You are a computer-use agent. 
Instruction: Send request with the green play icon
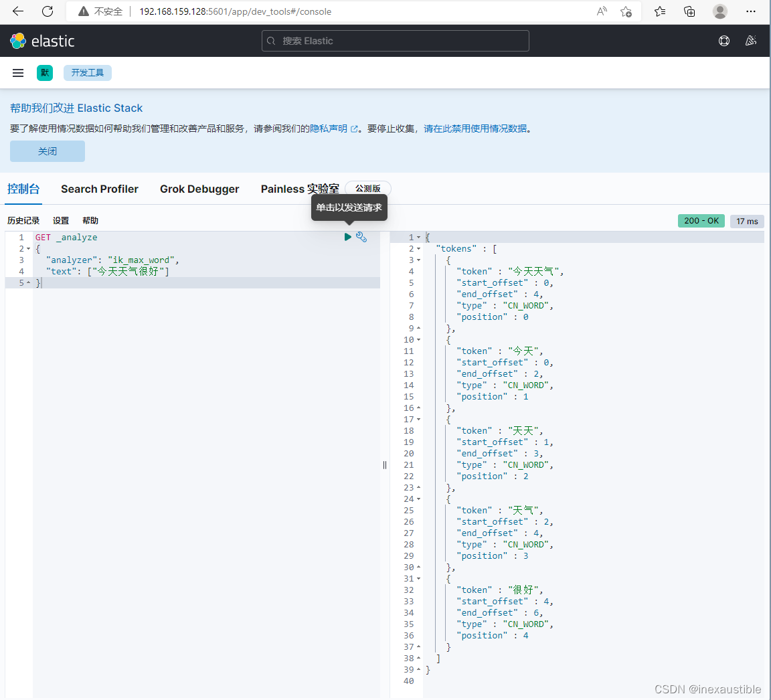pos(347,237)
